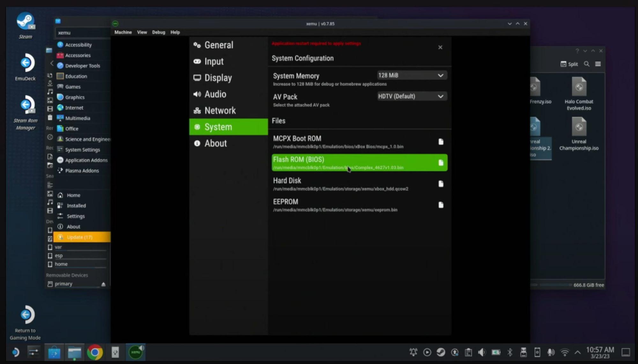Open Dolphin file manager from taskbar
This screenshot has width=638, height=364.
click(75, 353)
